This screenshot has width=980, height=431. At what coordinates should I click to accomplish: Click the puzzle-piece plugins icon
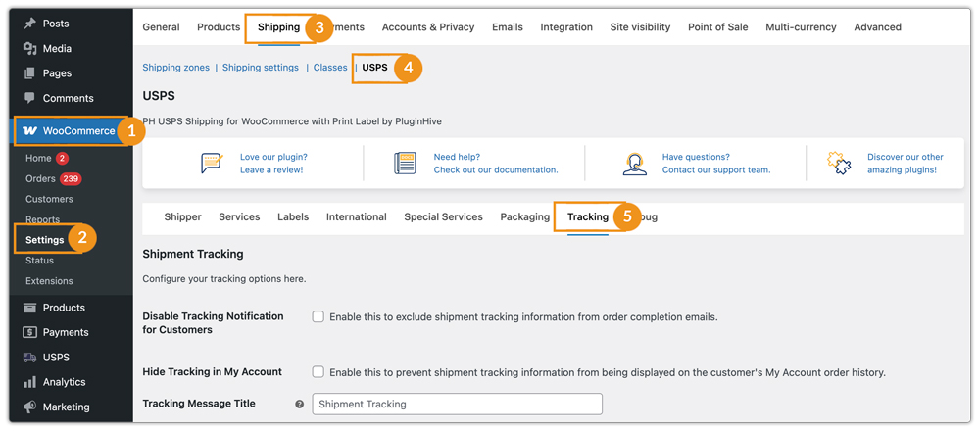840,163
